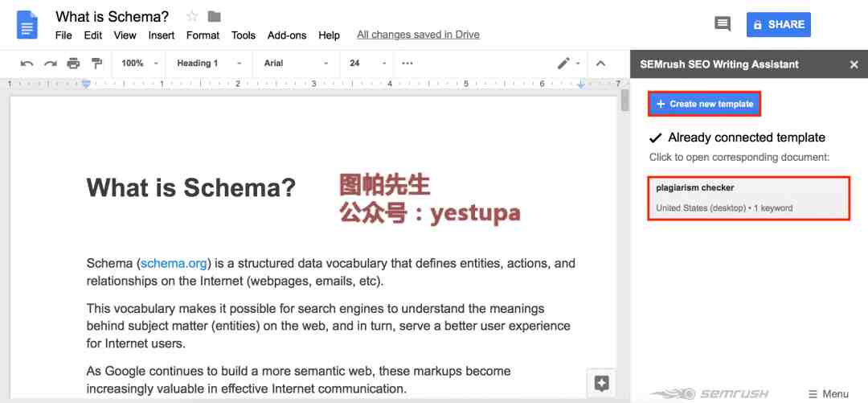
Task: Close the SEMrush SEO Writing Assistant panel
Action: (854, 65)
